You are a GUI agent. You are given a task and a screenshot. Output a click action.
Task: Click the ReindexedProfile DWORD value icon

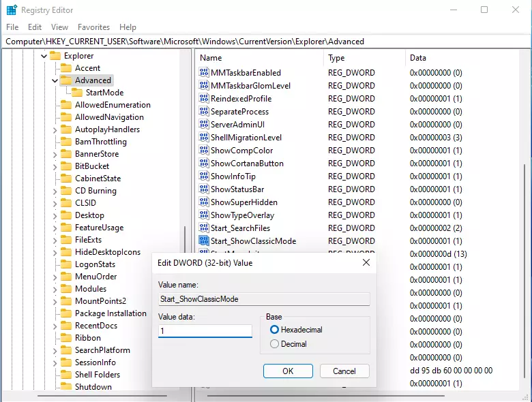coord(203,98)
